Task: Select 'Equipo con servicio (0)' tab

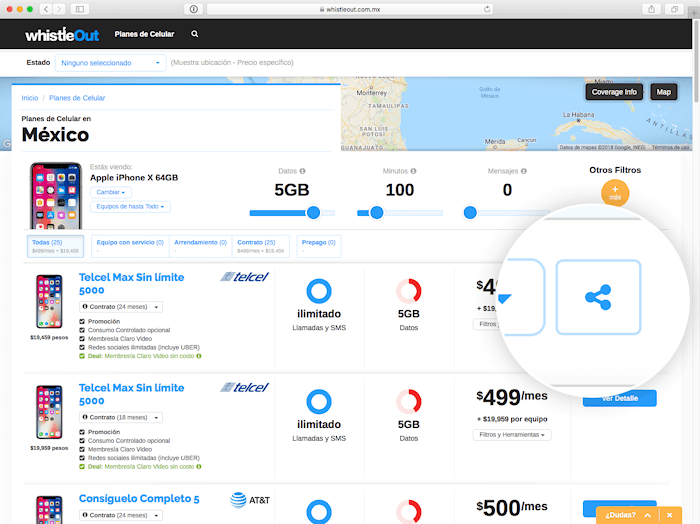Action: [x=130, y=246]
